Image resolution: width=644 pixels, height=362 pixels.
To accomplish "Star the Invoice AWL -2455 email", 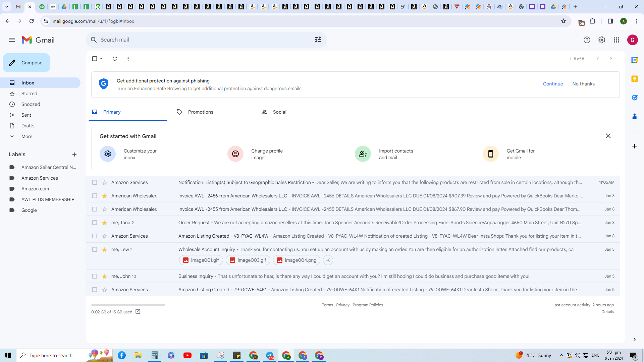I will (105, 209).
